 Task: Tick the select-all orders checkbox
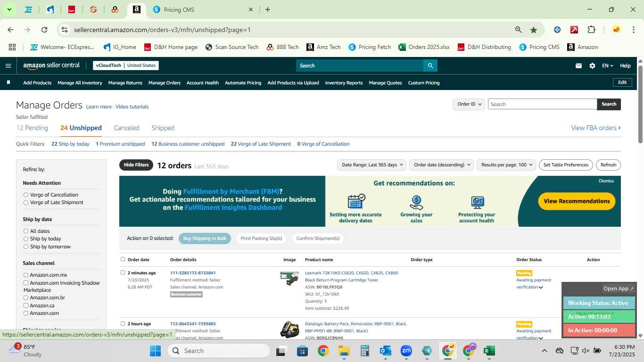click(x=123, y=259)
